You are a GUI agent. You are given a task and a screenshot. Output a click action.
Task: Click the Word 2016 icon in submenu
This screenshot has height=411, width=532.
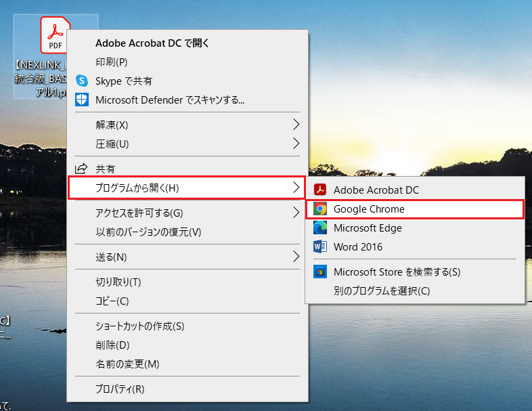tap(320, 246)
